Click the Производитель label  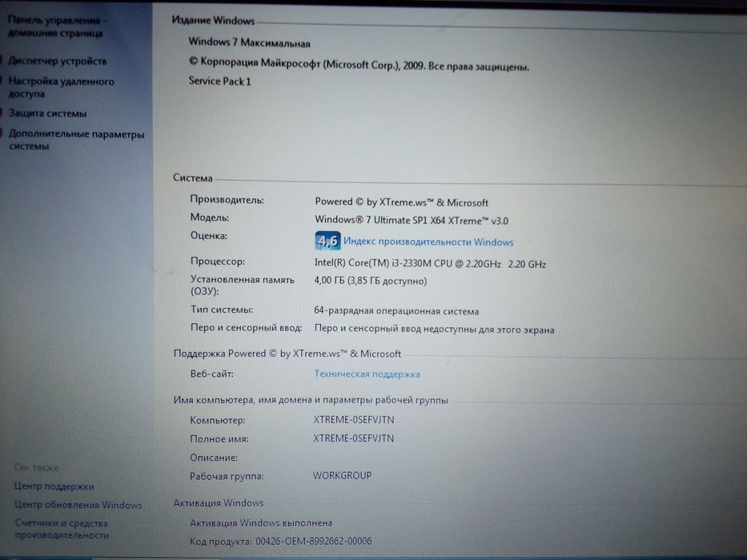point(227,199)
